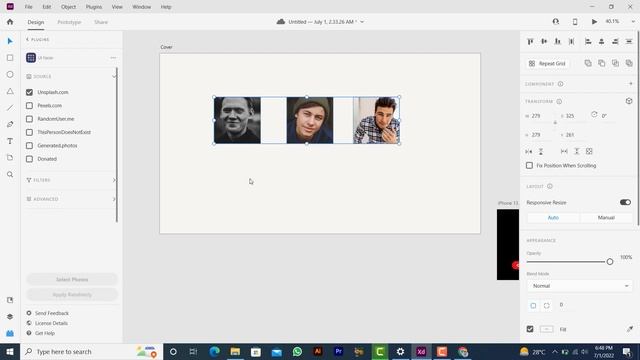The width and height of the screenshot is (640, 360).
Task: Switch to the Share tab
Action: click(x=101, y=22)
